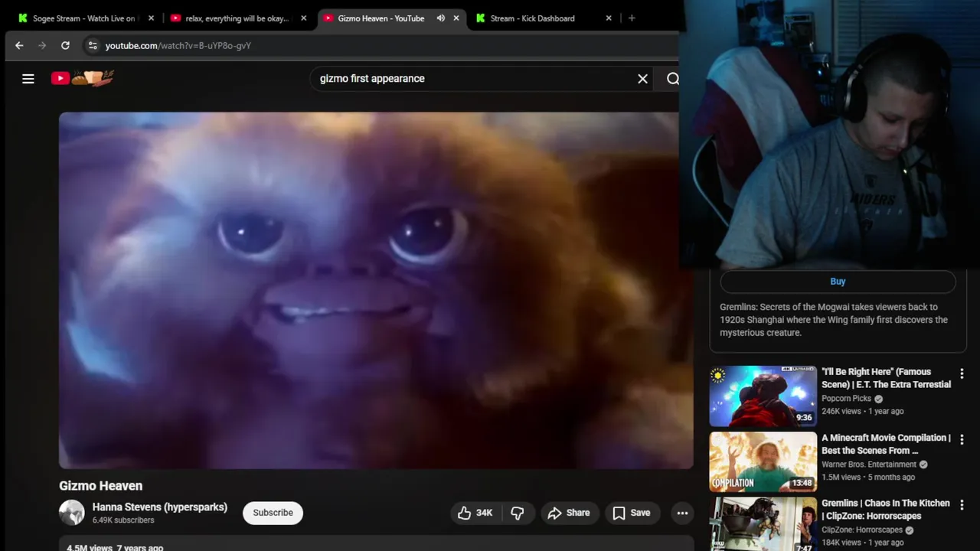
Task: Click the Gizmo video player
Action: pos(376,291)
